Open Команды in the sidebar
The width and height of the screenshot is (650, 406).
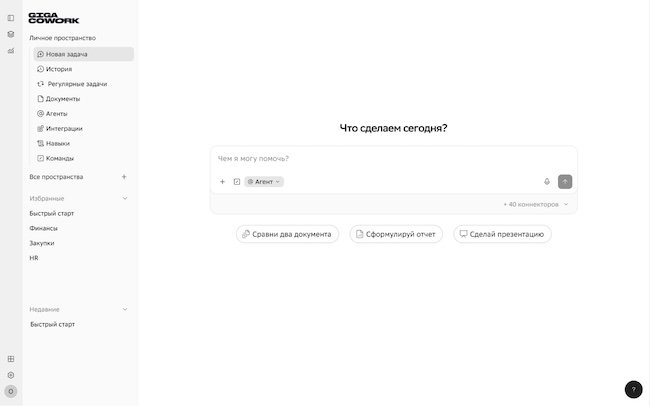(83, 158)
